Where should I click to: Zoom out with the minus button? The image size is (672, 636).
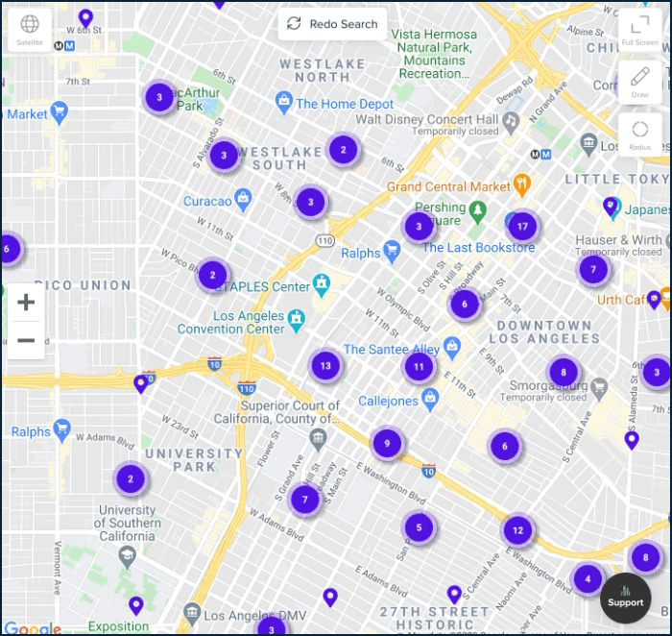pyautogui.click(x=26, y=340)
